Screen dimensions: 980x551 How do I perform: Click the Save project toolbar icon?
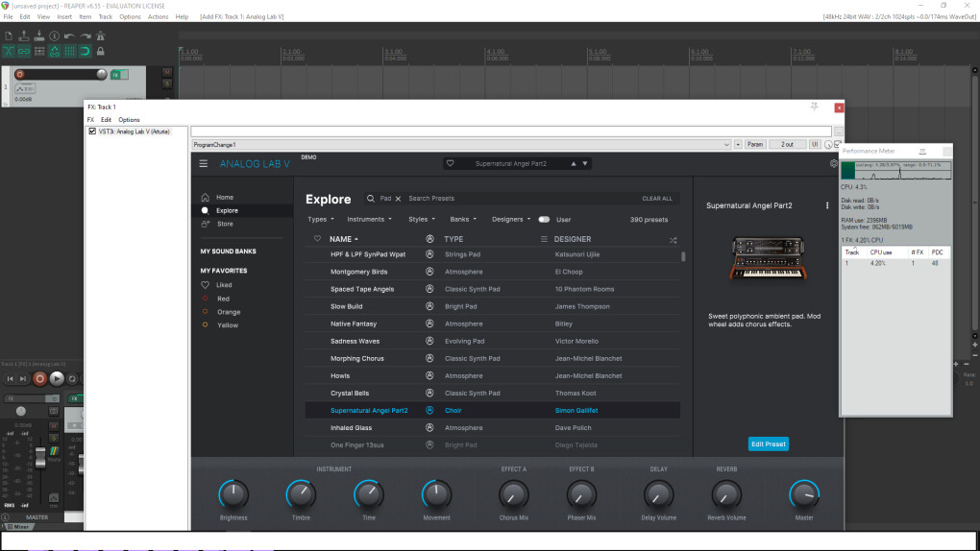pyautogui.click(x=38, y=36)
